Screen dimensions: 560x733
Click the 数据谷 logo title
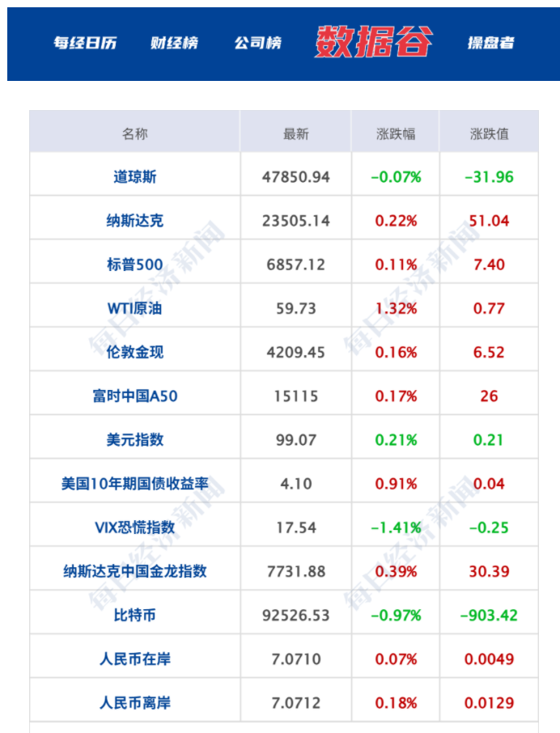click(x=374, y=41)
